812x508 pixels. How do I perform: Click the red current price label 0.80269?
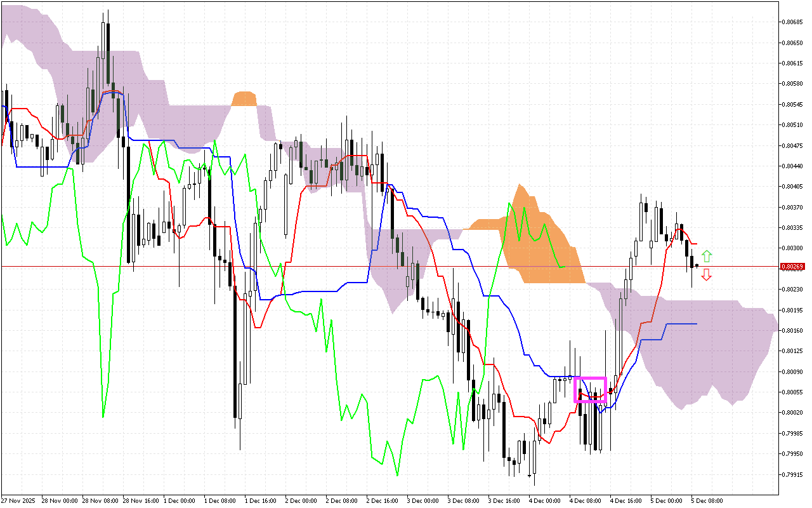click(x=791, y=267)
